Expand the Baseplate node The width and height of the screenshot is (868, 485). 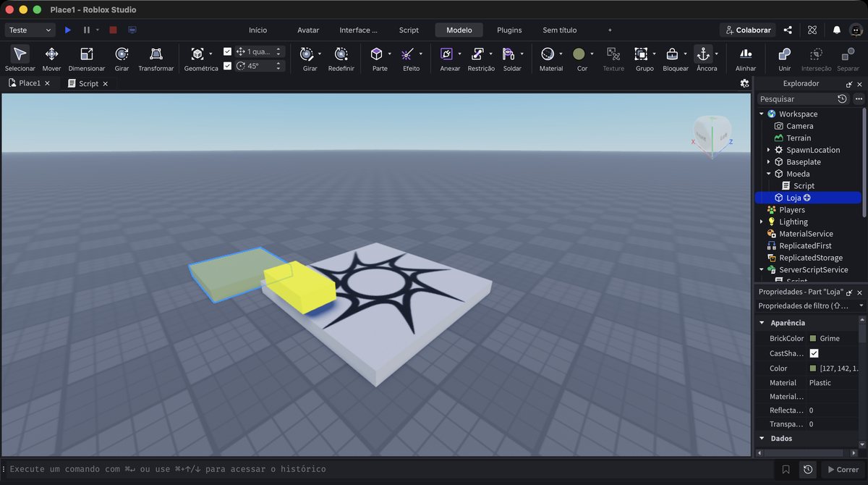click(768, 162)
